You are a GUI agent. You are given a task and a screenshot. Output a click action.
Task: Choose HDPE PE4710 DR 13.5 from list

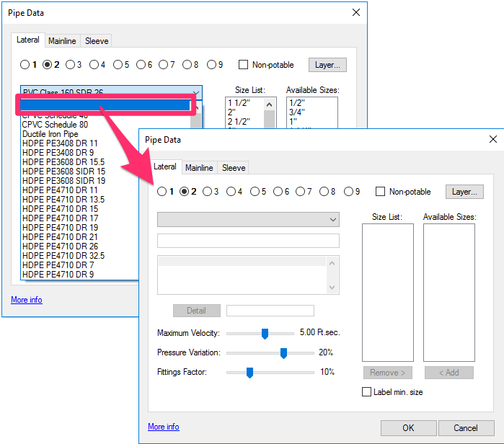point(63,199)
